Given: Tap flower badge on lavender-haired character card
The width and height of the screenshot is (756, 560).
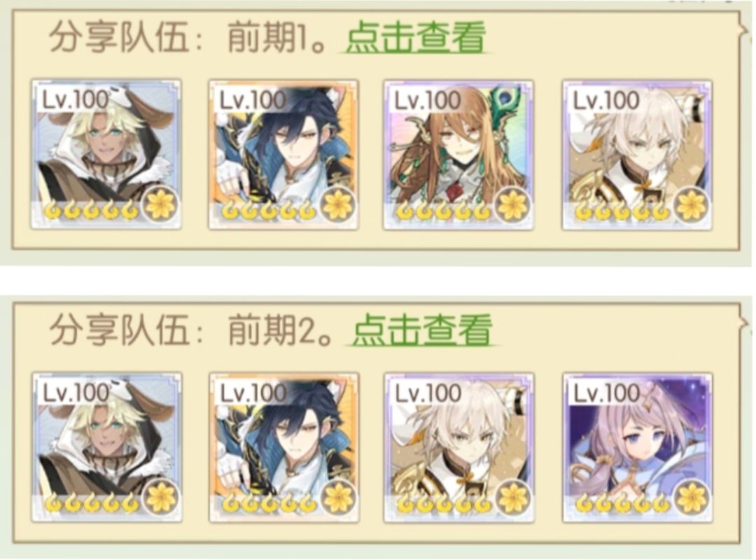Looking at the screenshot, I should pos(692,498).
